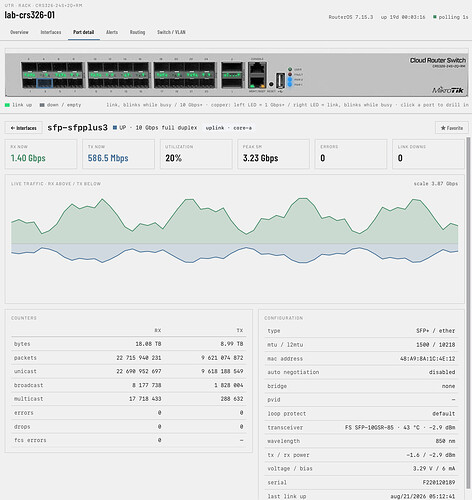472x500 pixels.
Task: Click the ERRORS 0 card
Action: click(351, 154)
